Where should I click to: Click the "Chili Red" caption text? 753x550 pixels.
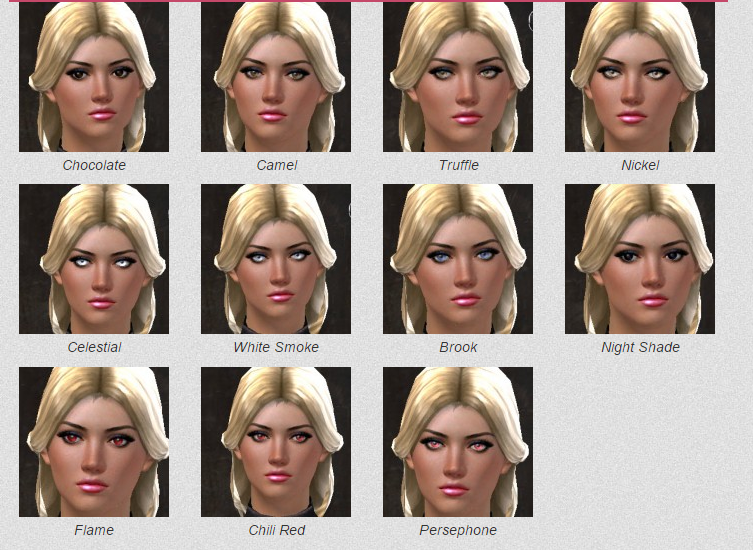pyautogui.click(x=277, y=530)
